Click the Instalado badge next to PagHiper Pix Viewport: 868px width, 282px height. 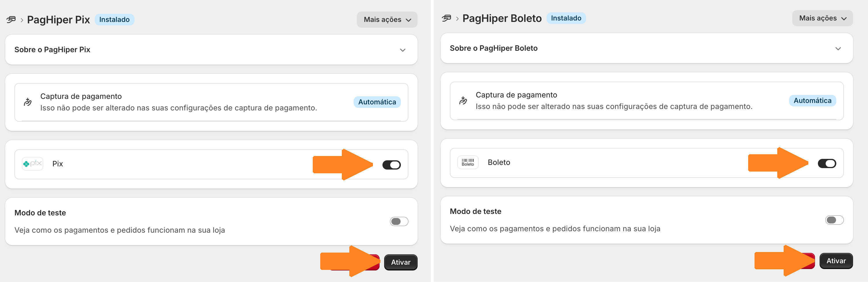point(114,20)
